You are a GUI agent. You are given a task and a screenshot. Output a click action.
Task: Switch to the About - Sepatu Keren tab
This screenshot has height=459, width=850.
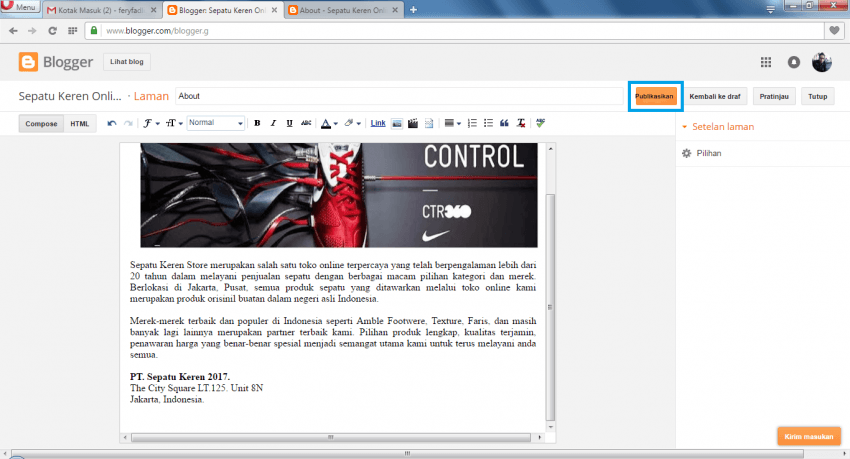[344, 10]
